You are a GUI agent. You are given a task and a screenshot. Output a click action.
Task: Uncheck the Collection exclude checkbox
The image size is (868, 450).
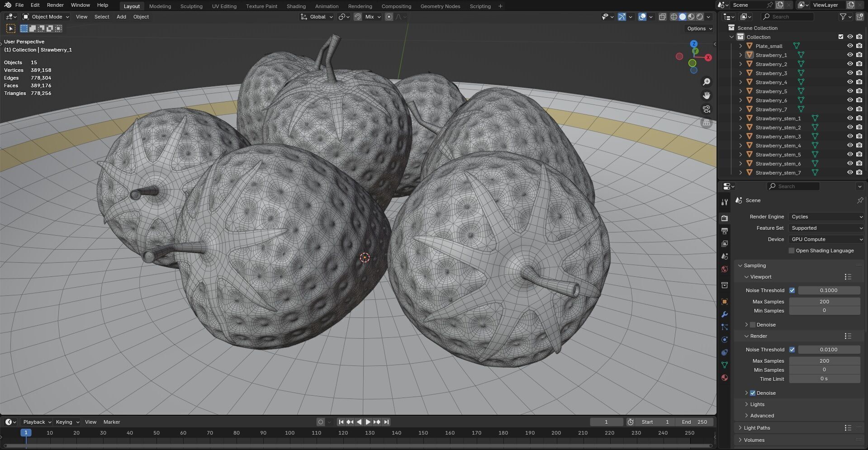coord(841,37)
